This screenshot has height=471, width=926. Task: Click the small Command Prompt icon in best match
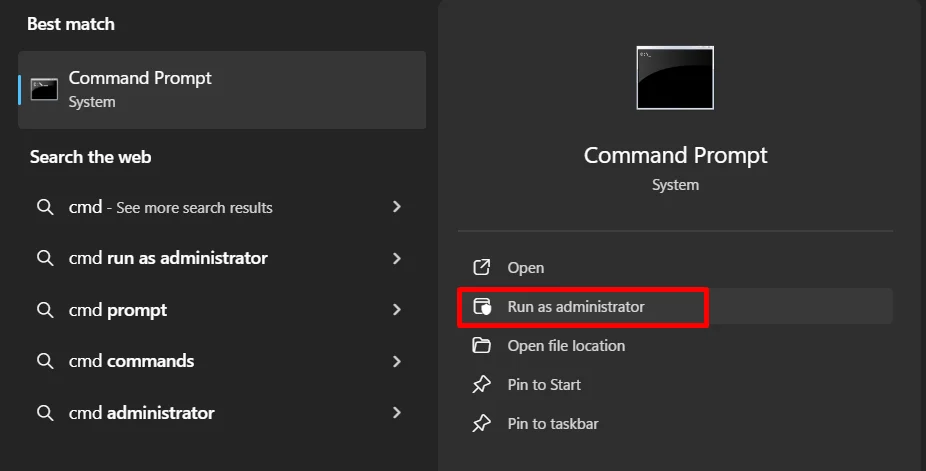[x=44, y=90]
